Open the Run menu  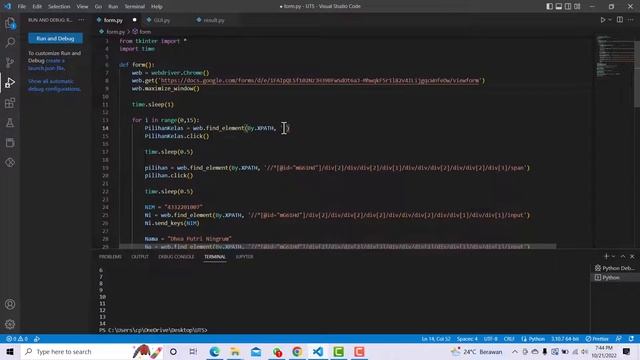[113, 7]
